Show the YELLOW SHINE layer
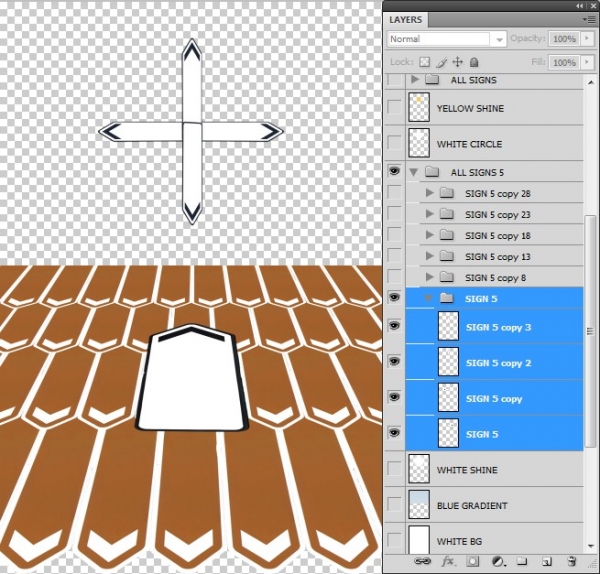600x574 pixels. point(395,107)
